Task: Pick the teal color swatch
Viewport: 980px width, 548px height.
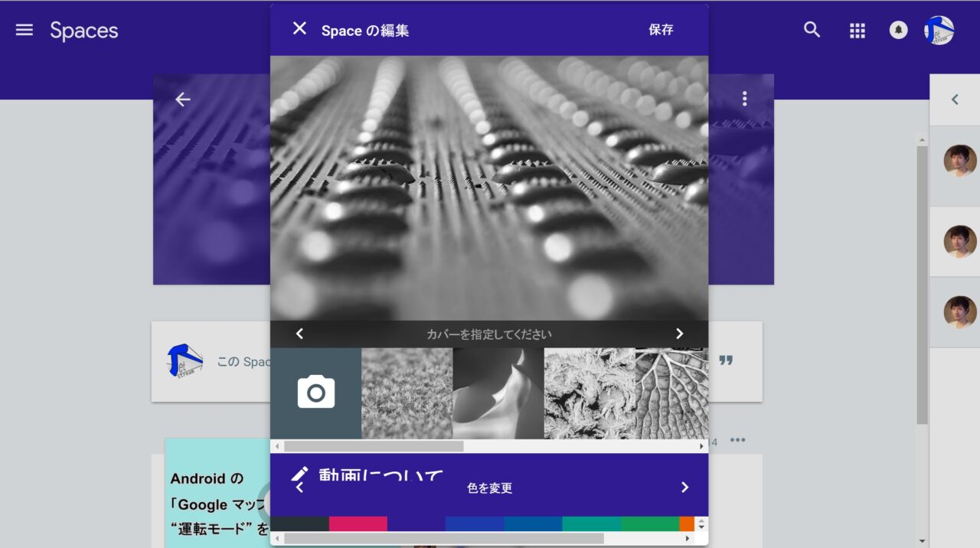Action: click(x=591, y=524)
